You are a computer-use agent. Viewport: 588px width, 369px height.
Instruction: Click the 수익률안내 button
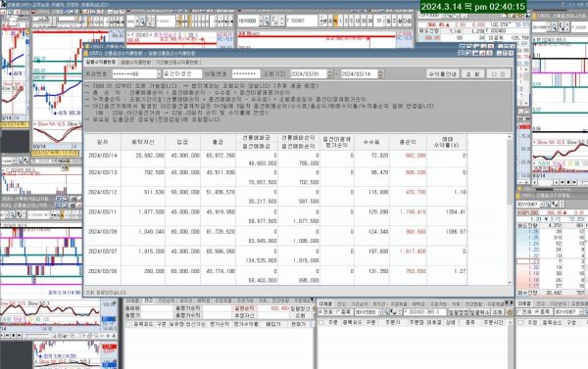click(x=443, y=73)
